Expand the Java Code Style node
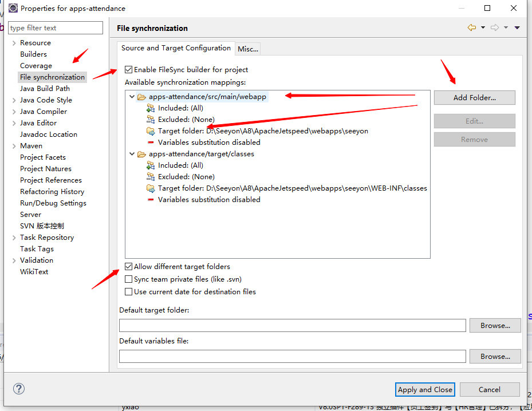The height and width of the screenshot is (411, 532). tap(14, 100)
